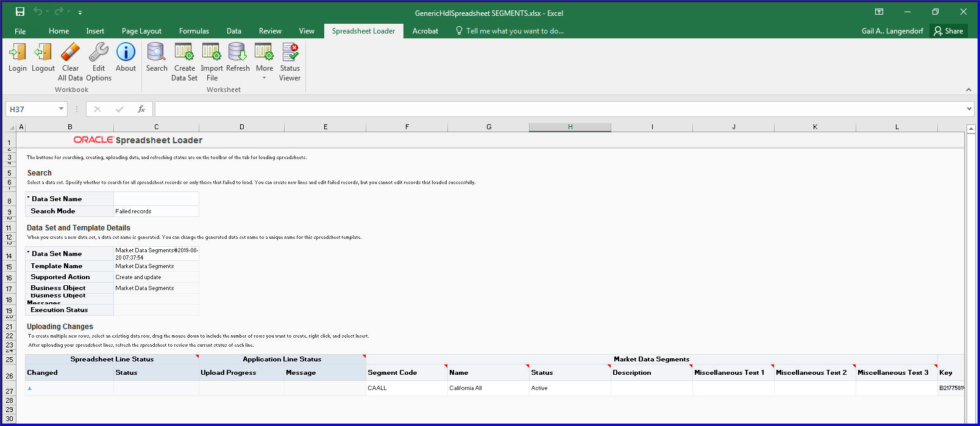Image resolution: width=980 pixels, height=426 pixels.
Task: Click the formula bar Enter checkmark icon
Action: [x=119, y=109]
